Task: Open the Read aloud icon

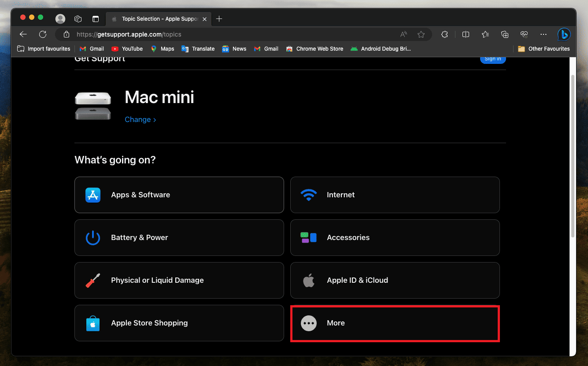Action: point(403,34)
